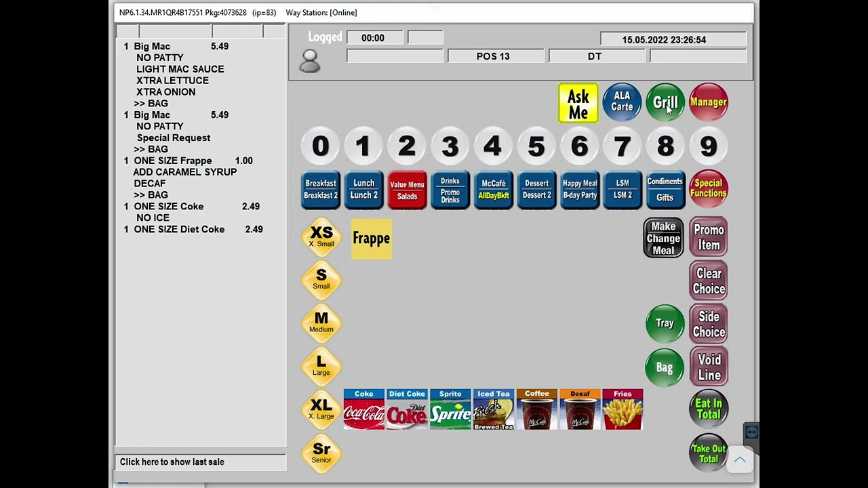The height and width of the screenshot is (488, 868).
Task: Tap the Promo Item button
Action: [x=709, y=237]
